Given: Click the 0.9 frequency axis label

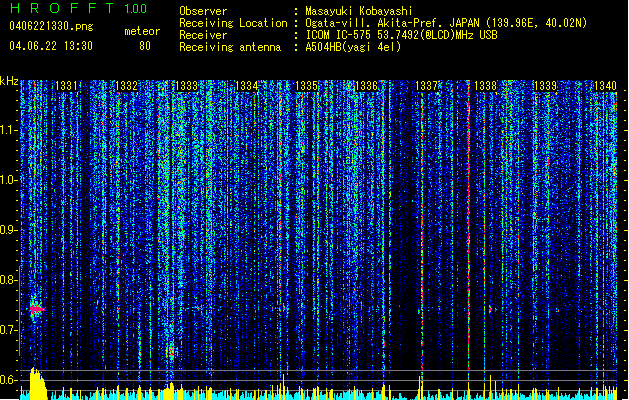Looking at the screenshot, I should 9,230.
